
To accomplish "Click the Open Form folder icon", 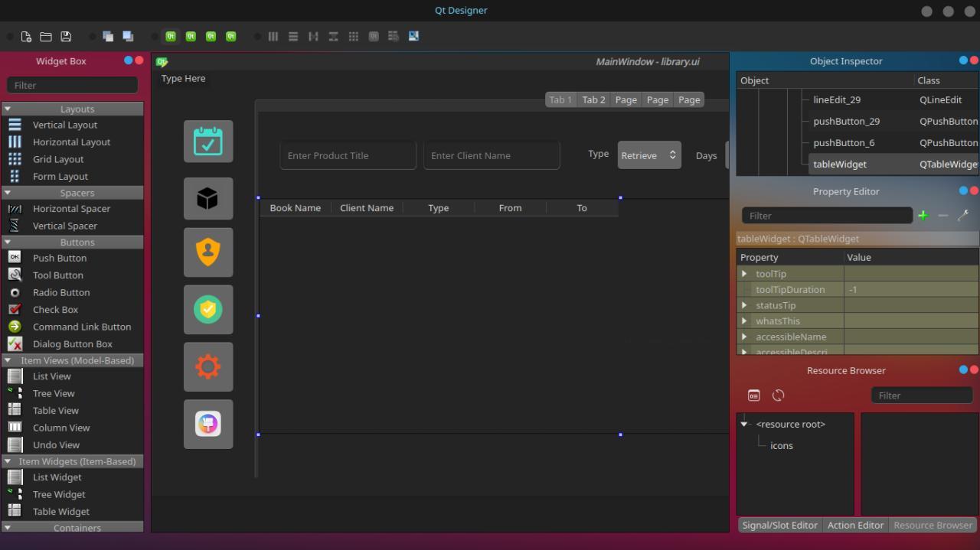I will [x=46, y=36].
